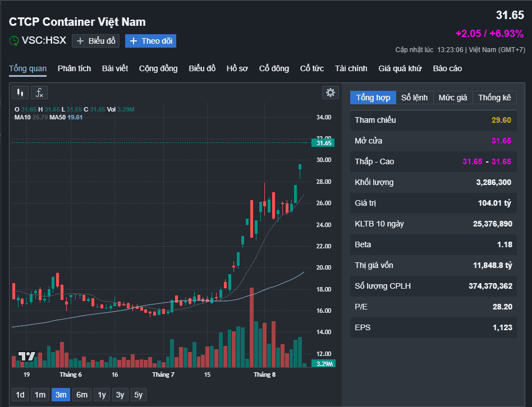Click the Tháng 8 date axis label
This screenshot has width=532, height=407.
[x=265, y=374]
